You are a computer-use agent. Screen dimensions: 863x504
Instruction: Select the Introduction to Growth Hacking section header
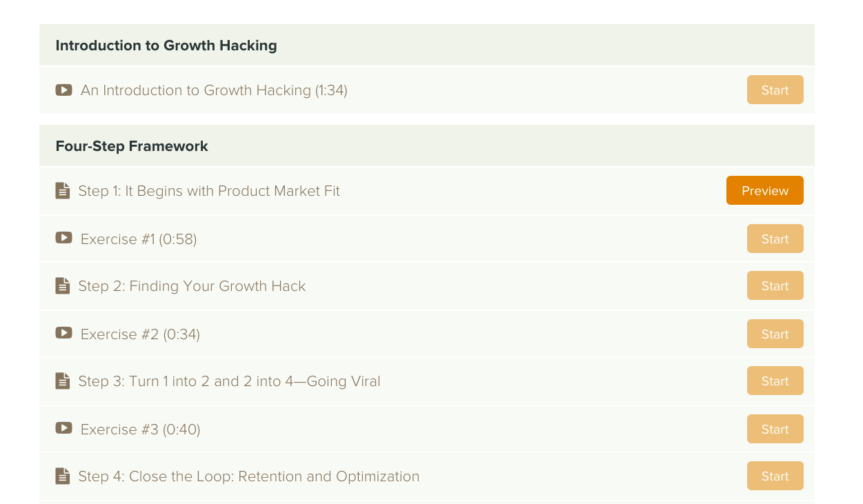(x=166, y=46)
